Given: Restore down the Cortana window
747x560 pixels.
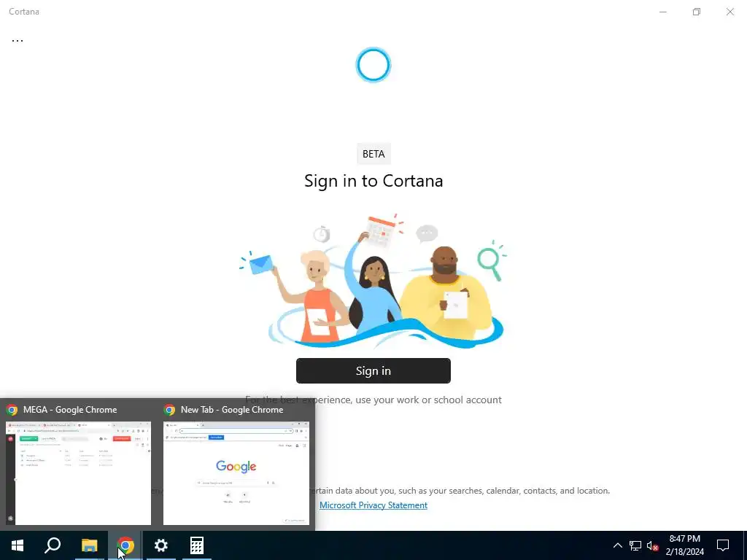Looking at the screenshot, I should (x=697, y=12).
